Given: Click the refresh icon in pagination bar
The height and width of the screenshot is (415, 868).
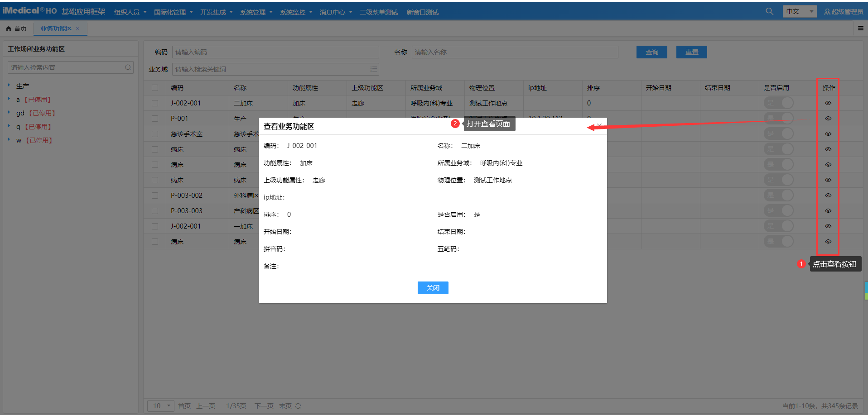Looking at the screenshot, I should 298,406.
